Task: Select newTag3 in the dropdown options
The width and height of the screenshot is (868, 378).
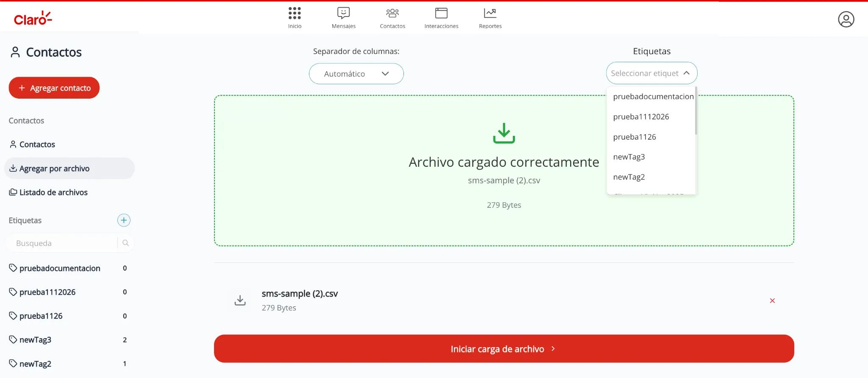Action: coord(629,157)
